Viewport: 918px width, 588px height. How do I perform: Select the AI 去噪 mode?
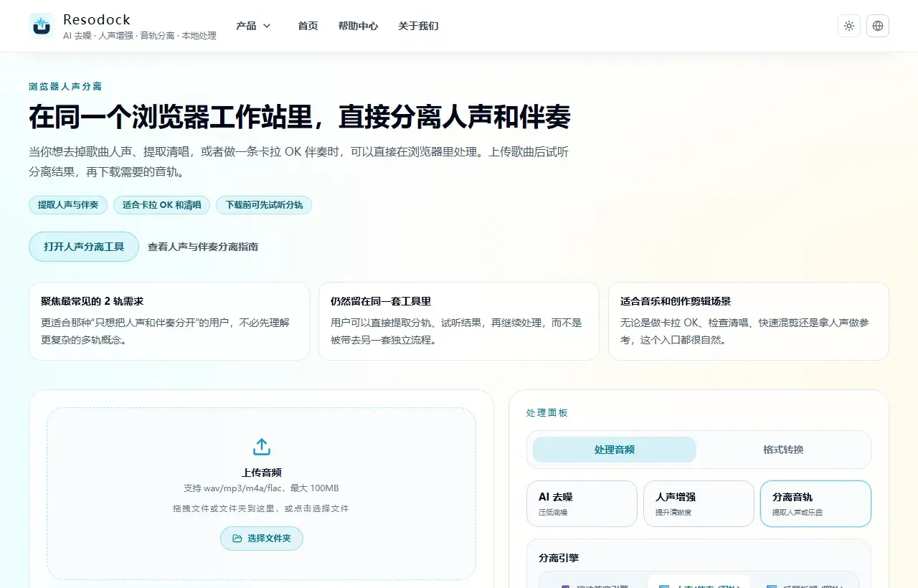point(582,503)
